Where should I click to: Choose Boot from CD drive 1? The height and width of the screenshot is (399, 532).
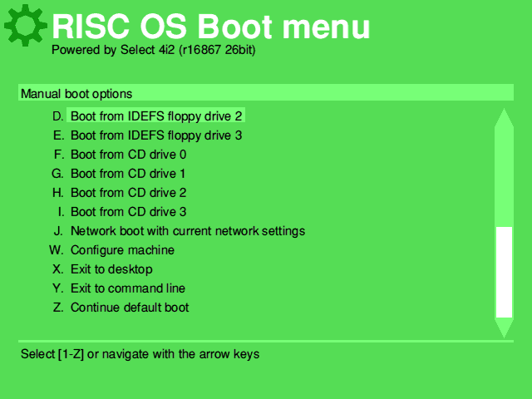click(x=128, y=174)
